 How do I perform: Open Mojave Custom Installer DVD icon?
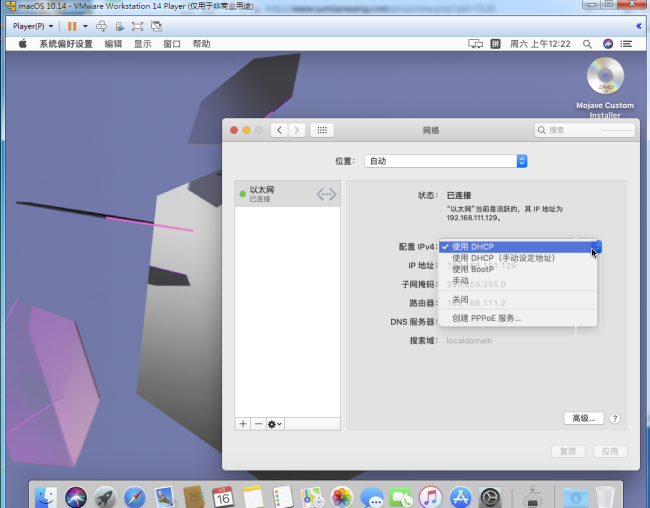click(605, 76)
